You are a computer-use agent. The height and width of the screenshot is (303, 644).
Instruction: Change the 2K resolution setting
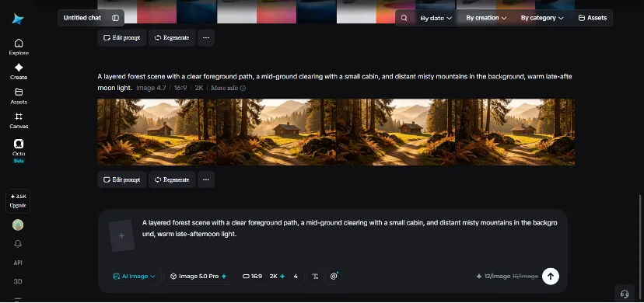277,277
